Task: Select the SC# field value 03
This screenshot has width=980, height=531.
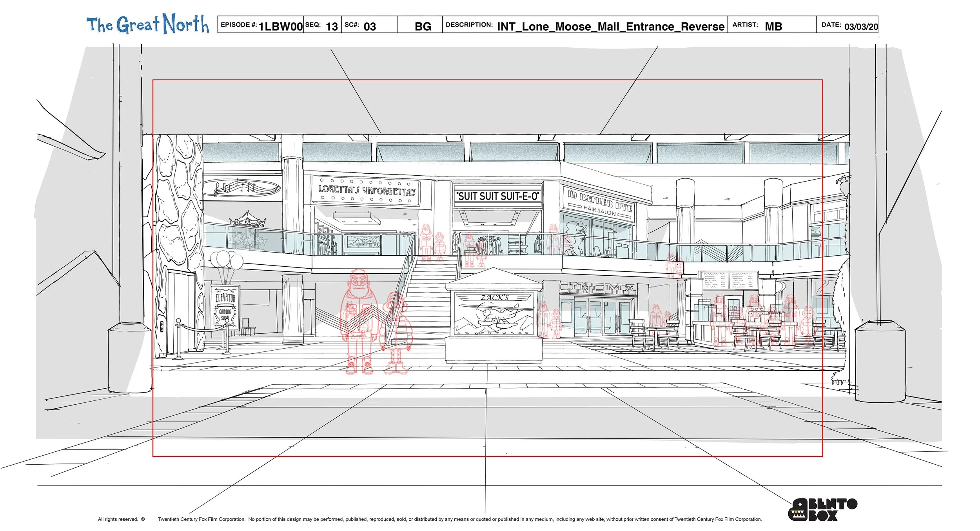Action: (x=370, y=26)
